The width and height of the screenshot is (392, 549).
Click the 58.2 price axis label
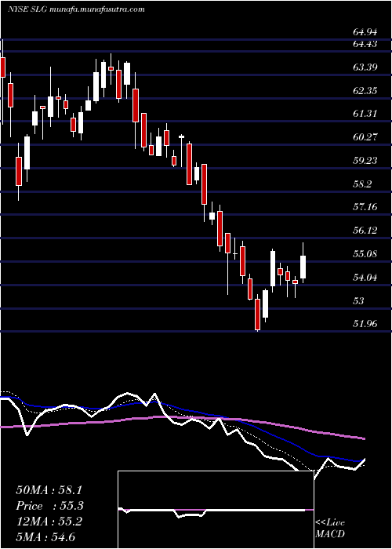click(x=362, y=184)
